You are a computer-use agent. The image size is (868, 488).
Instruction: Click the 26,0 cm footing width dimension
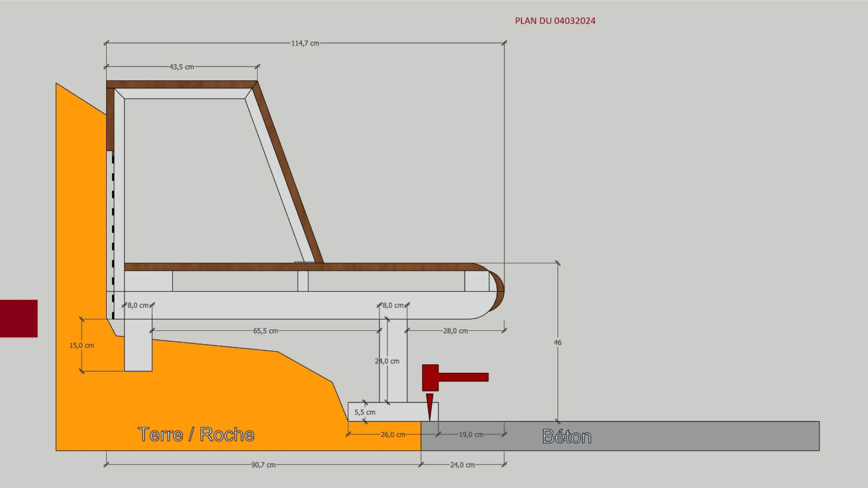click(x=393, y=435)
